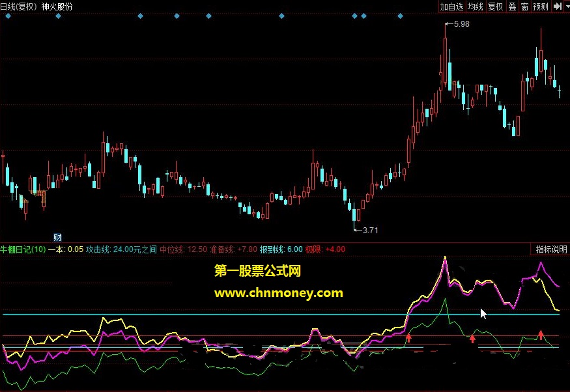
Task: Click the 准备线: +7.80 value
Action: click(x=233, y=249)
